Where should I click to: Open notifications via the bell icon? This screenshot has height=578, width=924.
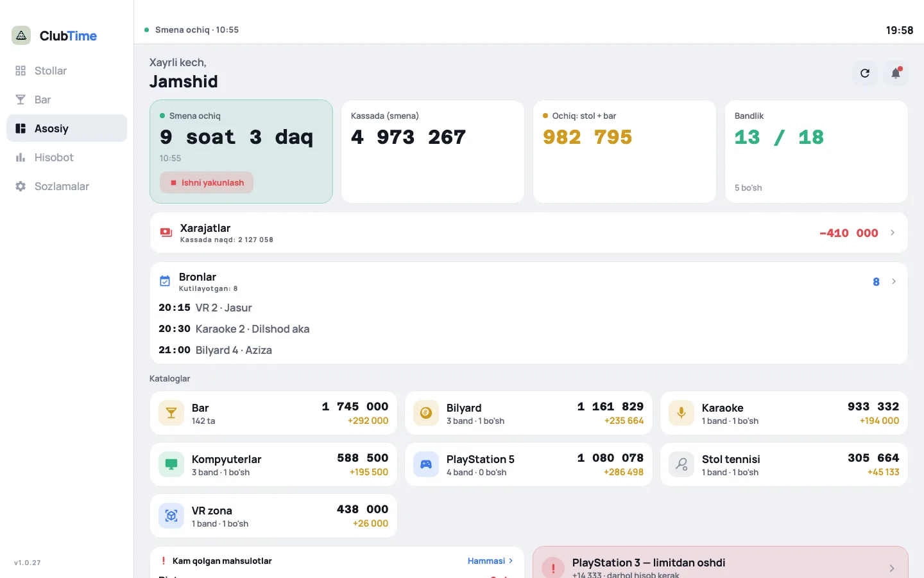pos(896,73)
